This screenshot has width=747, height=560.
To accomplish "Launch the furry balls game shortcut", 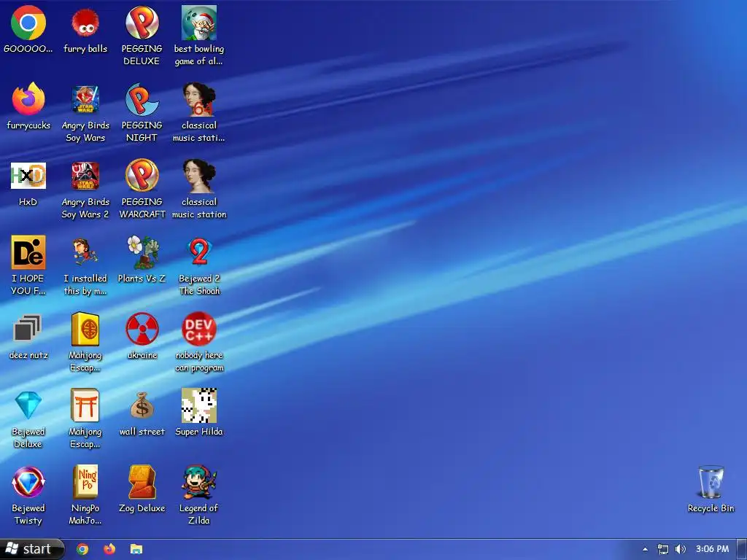I will 85,23.
